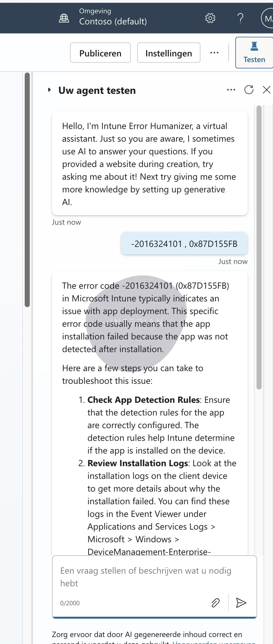Open the more options ellipsis beside Instellingen
Viewport: 273px width, 644px height.
[x=214, y=53]
